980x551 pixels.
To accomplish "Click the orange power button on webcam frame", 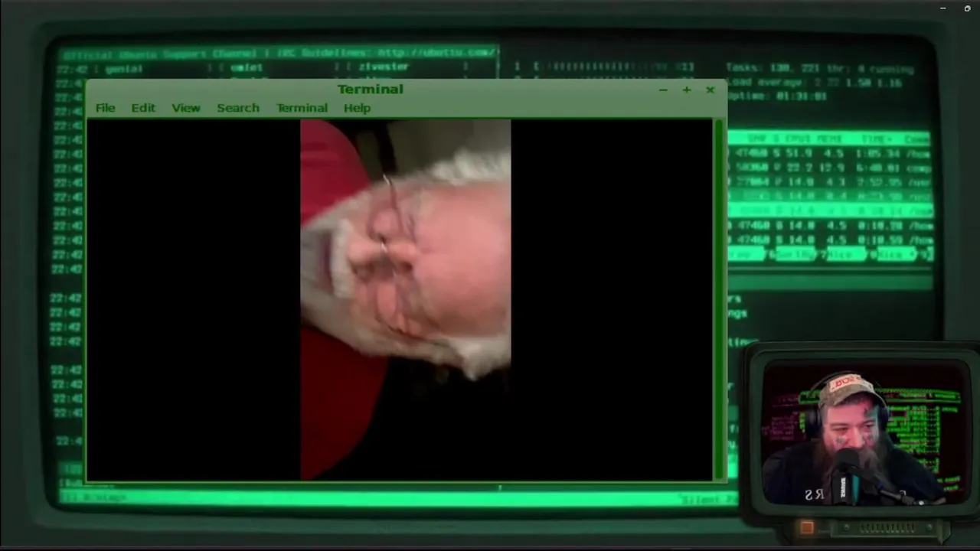I will coord(806,527).
